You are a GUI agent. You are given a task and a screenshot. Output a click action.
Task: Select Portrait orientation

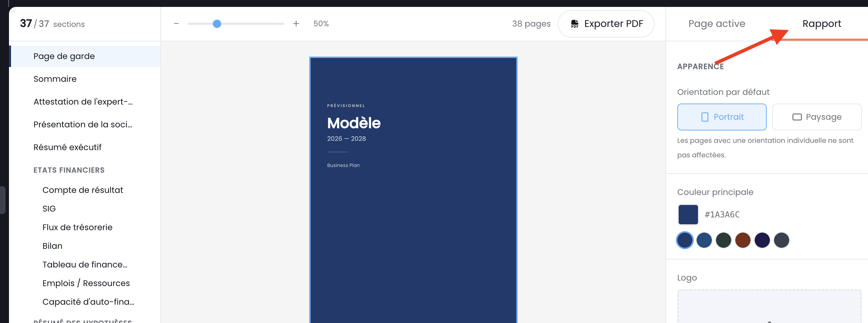[722, 117]
